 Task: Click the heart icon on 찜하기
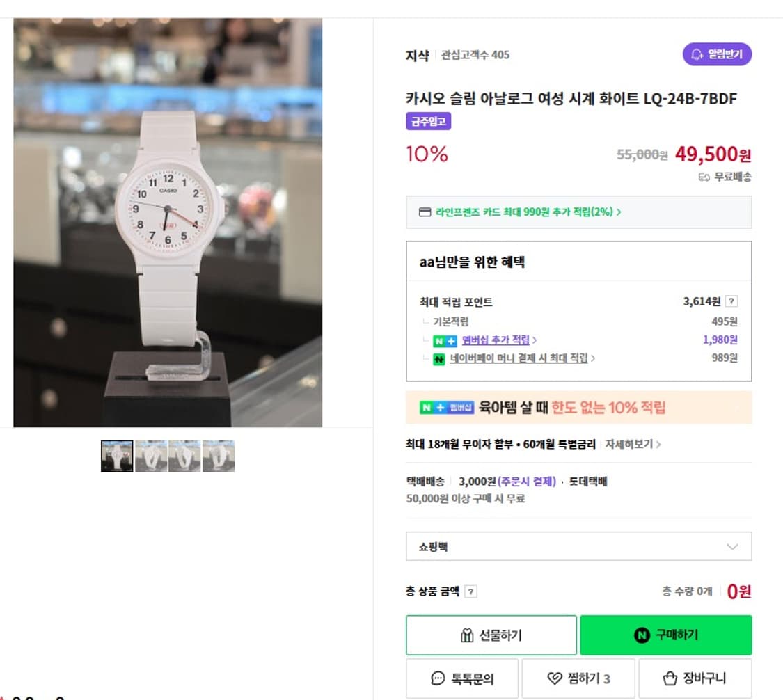553,678
